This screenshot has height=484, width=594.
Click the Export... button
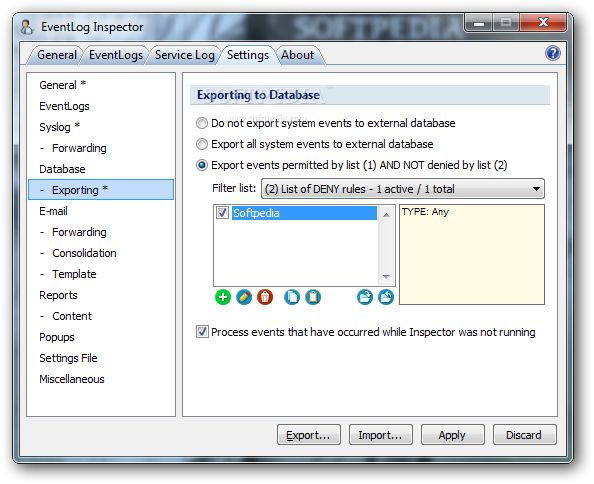(309, 435)
